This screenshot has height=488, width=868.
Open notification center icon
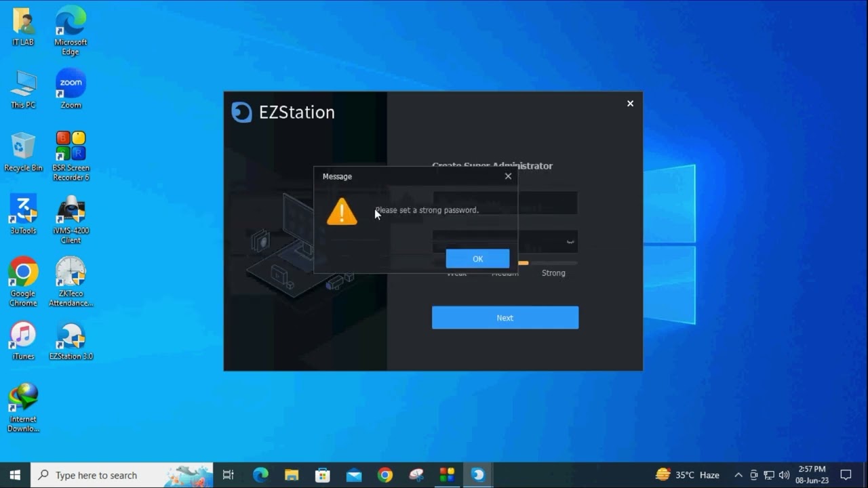(x=846, y=474)
